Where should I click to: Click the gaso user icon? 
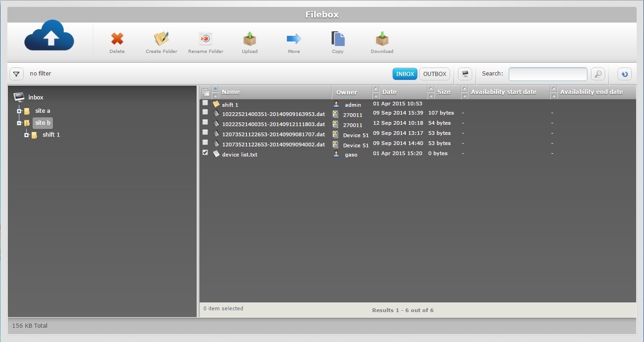(x=336, y=154)
